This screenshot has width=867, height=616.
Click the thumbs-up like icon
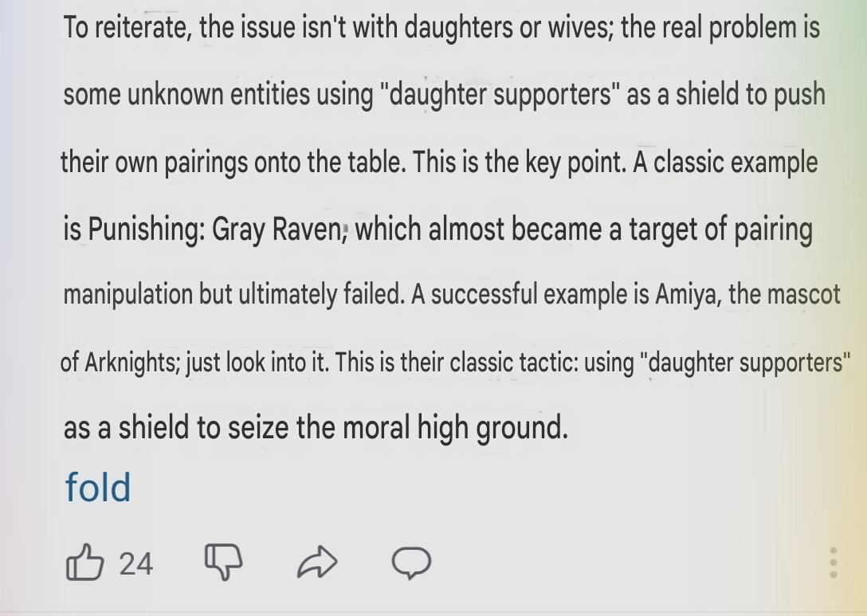pos(84,563)
